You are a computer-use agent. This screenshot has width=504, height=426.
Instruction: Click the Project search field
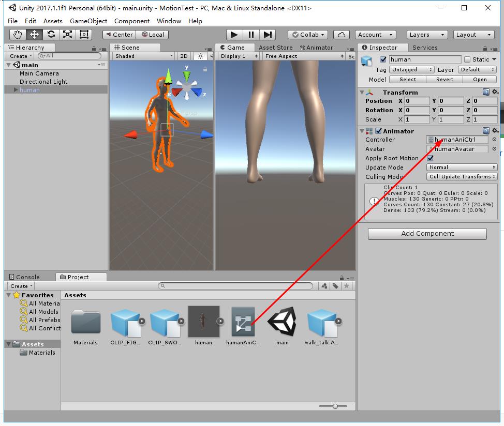coord(235,286)
